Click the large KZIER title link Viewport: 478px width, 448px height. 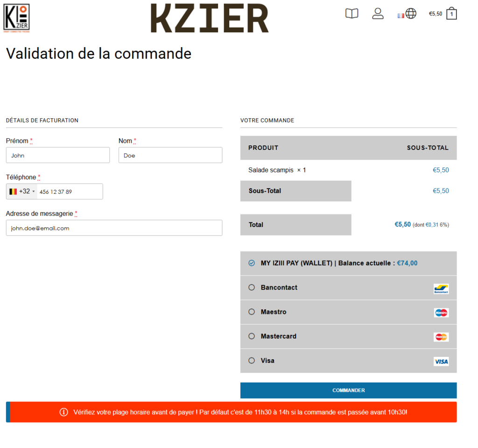(x=210, y=18)
